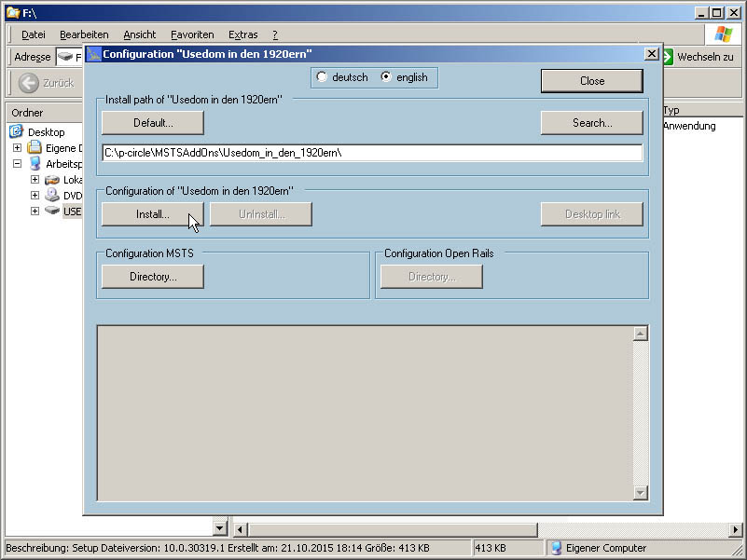The image size is (747, 560).
Task: Click the Zurück back arrow icon
Action: coord(28,83)
